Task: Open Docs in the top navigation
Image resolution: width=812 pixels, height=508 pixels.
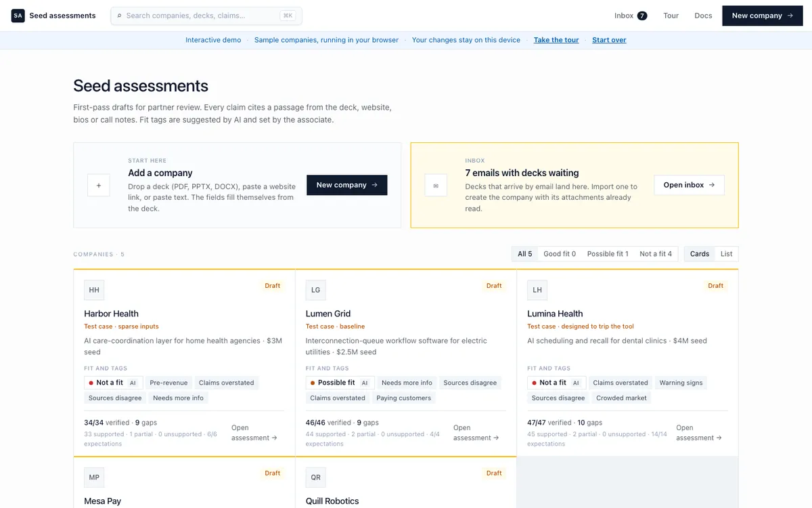Action: pyautogui.click(x=703, y=16)
